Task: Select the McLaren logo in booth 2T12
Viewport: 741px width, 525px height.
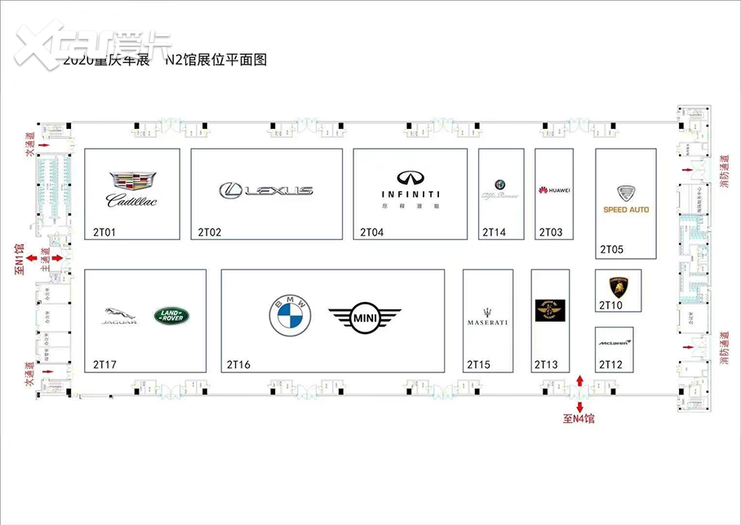Action: [x=614, y=342]
